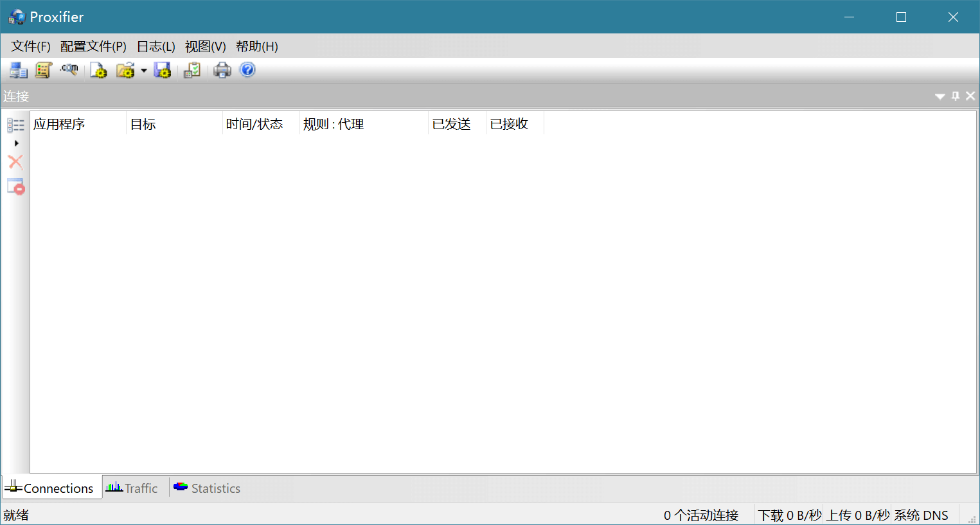Create new profile via toolbar icon
Viewport: 980px width, 525px height.
98,70
